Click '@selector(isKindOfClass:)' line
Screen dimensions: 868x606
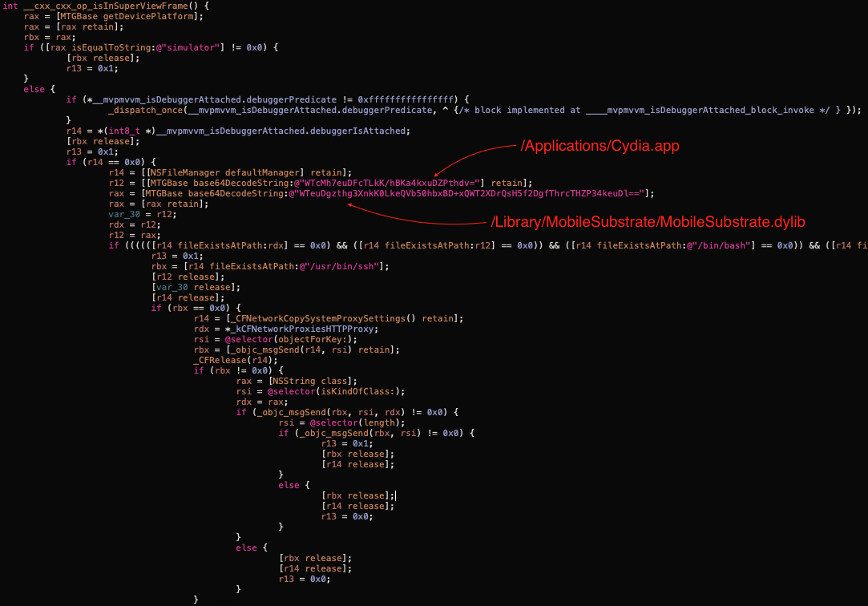(321, 392)
